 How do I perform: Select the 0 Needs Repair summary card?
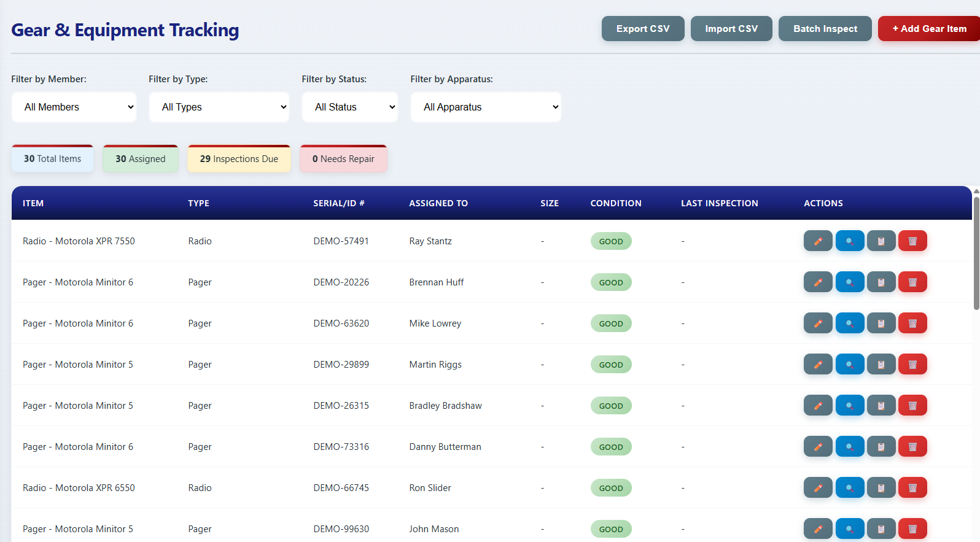343,159
